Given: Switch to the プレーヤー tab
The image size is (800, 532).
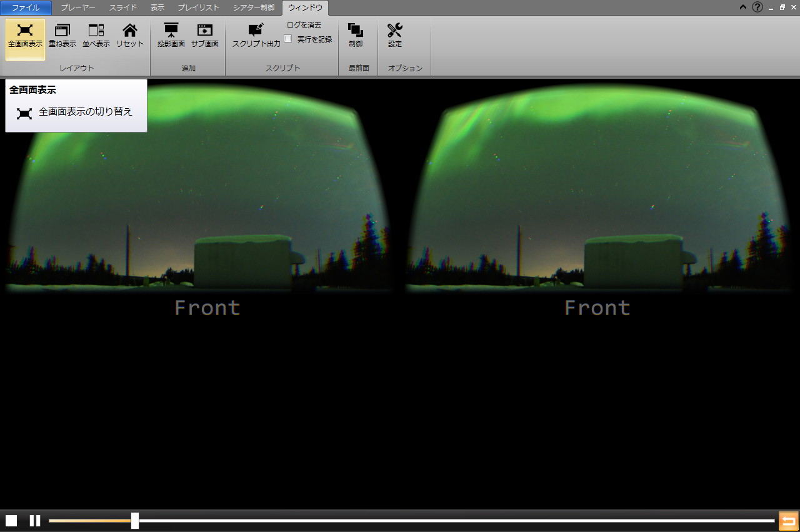Looking at the screenshot, I should coord(78,8).
